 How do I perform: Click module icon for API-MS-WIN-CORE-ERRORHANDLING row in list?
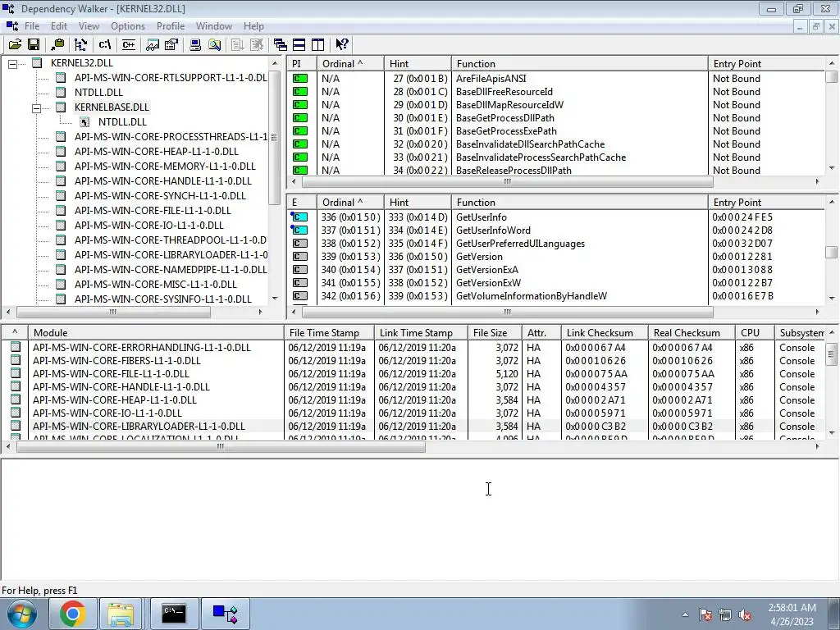click(x=16, y=347)
